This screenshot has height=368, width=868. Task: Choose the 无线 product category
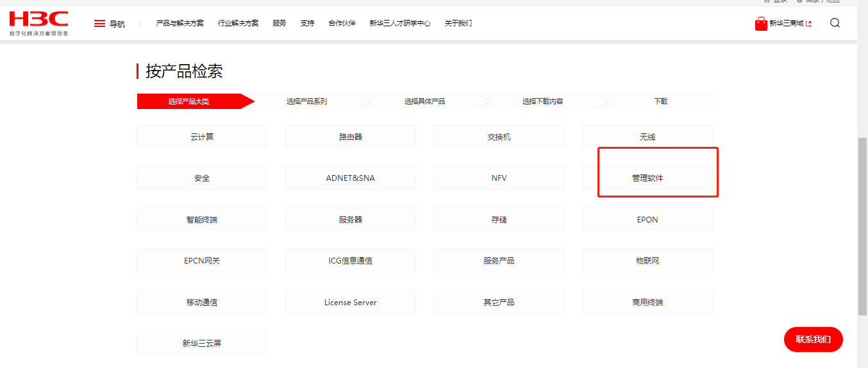(647, 137)
